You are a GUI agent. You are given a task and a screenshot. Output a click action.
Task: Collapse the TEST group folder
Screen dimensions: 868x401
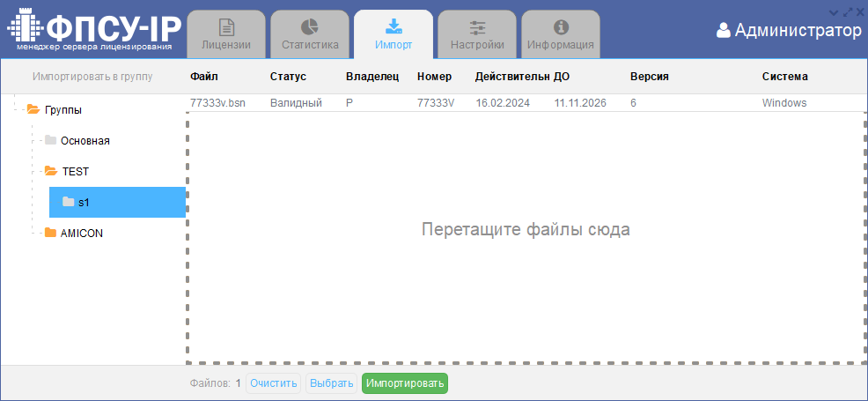coord(50,172)
